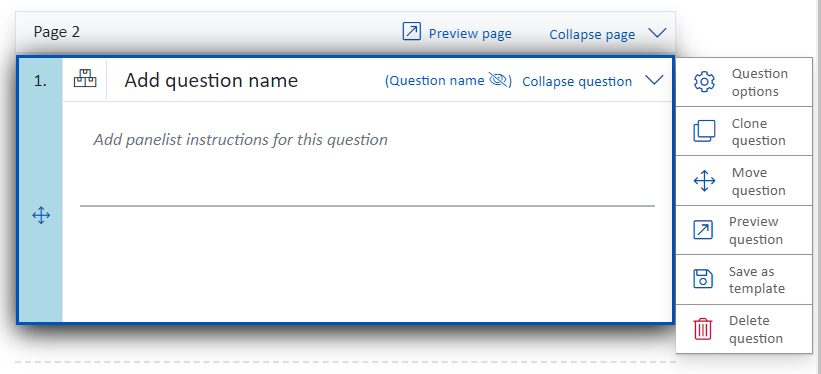Select Delete question menu entry text
821x374 pixels.
pyautogui.click(x=756, y=329)
